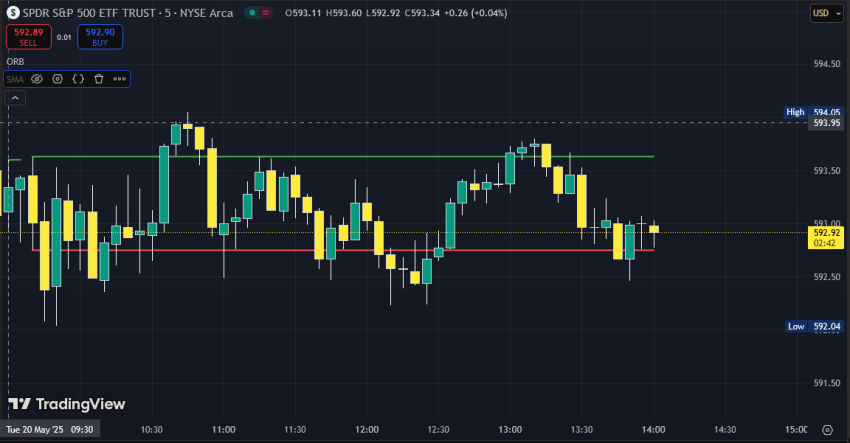Click the 0.01 spread value
Screen dimensions: 850x443
click(64, 37)
